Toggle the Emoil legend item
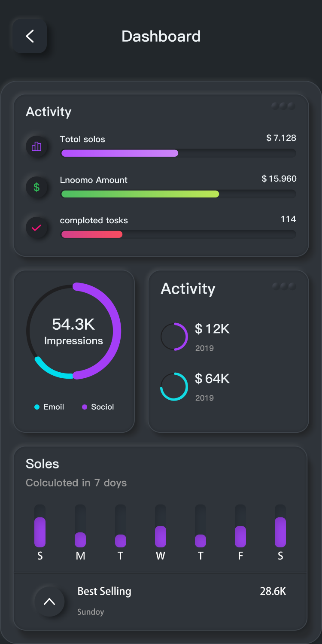322x644 pixels. coord(49,407)
